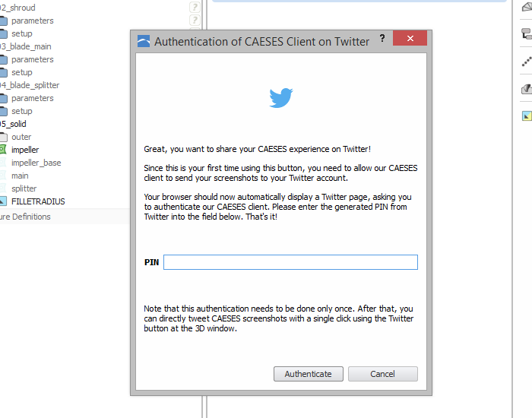Click the CAESES logo in dialog title

point(144,41)
